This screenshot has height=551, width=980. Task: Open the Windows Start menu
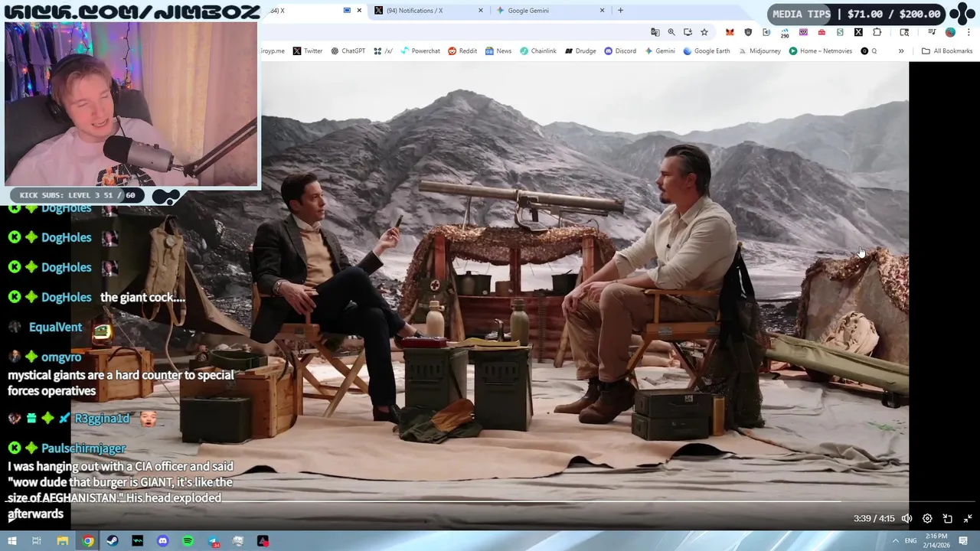[13, 541]
